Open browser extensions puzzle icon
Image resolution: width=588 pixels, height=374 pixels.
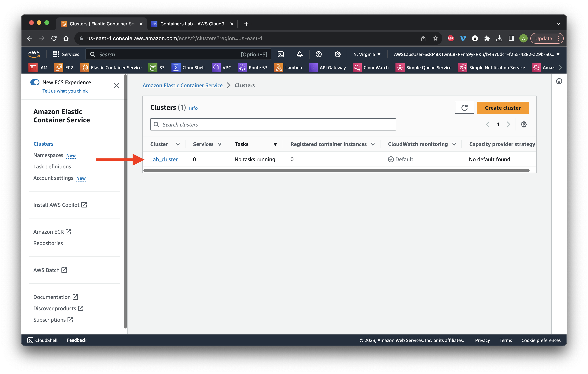coord(487,38)
